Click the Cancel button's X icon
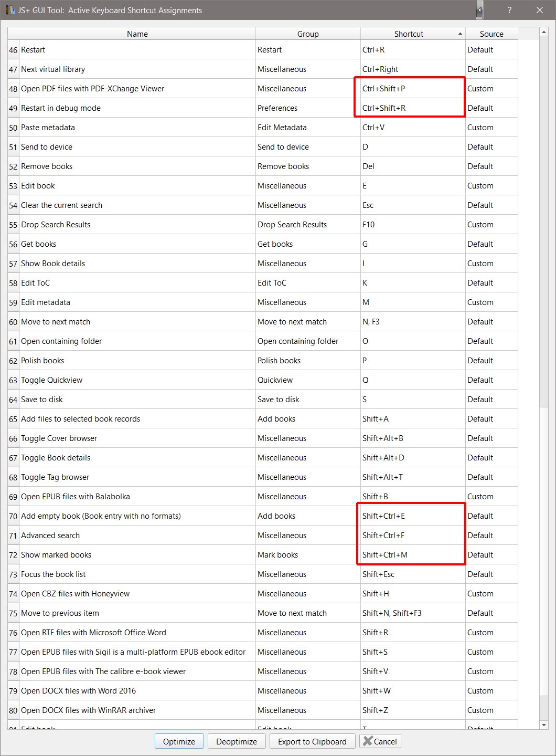The image size is (556, 756). [x=368, y=741]
